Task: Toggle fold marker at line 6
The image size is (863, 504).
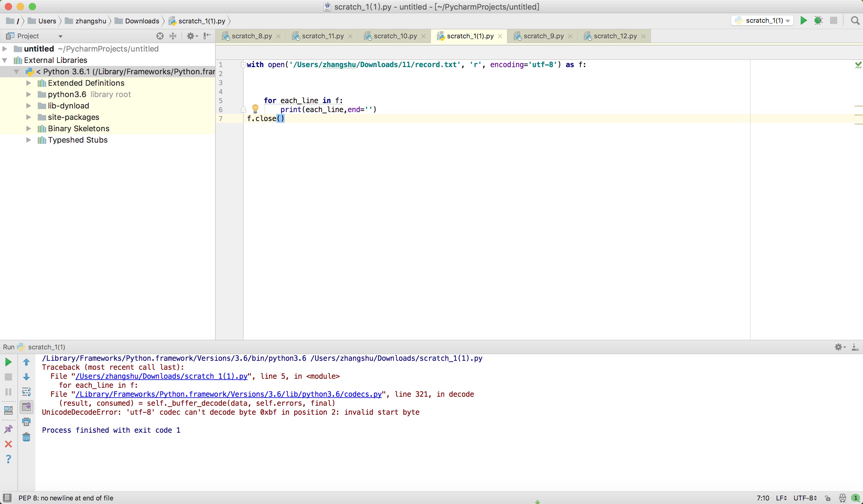Action: click(x=244, y=110)
